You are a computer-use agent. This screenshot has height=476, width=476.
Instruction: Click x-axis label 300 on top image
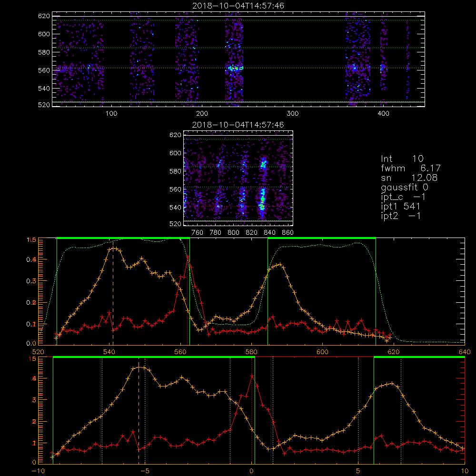(x=293, y=114)
